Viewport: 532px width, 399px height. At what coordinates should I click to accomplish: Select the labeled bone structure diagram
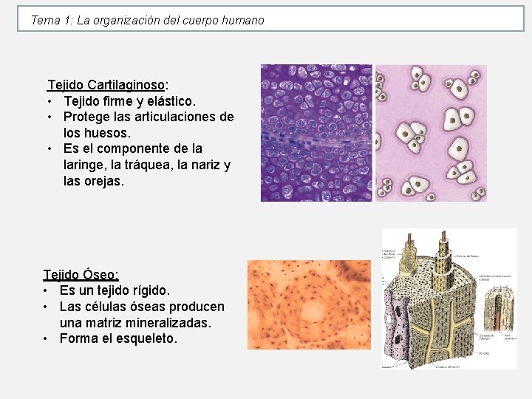coord(449,299)
